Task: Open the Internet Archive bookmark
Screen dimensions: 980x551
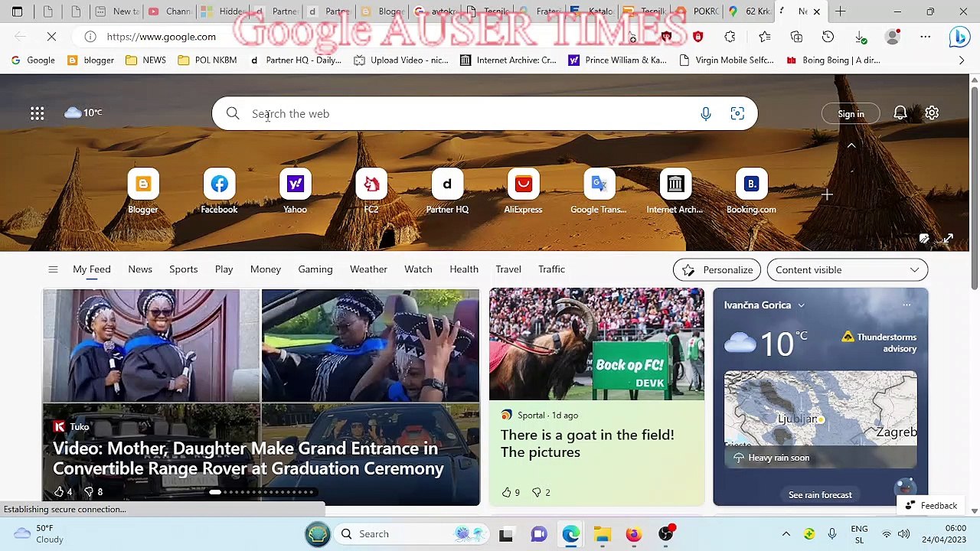Action: (x=508, y=60)
